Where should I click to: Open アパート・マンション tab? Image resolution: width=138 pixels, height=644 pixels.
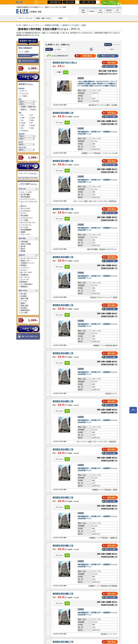click(25, 18)
